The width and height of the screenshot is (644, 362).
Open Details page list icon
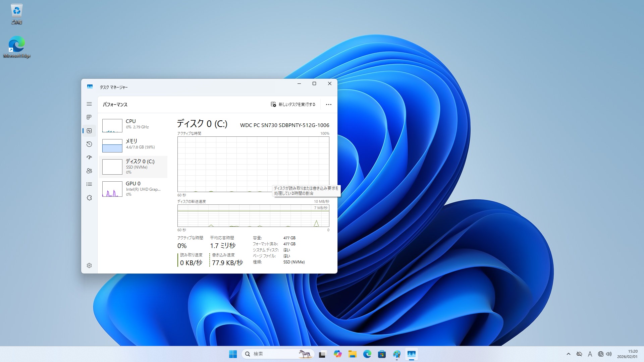89,184
